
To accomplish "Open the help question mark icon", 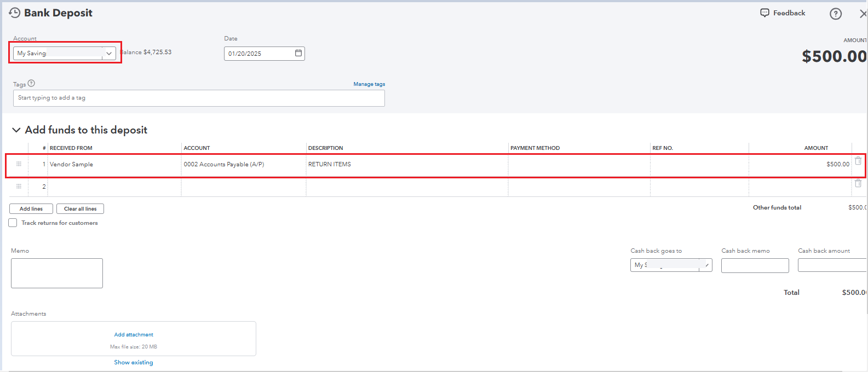I will tap(835, 14).
